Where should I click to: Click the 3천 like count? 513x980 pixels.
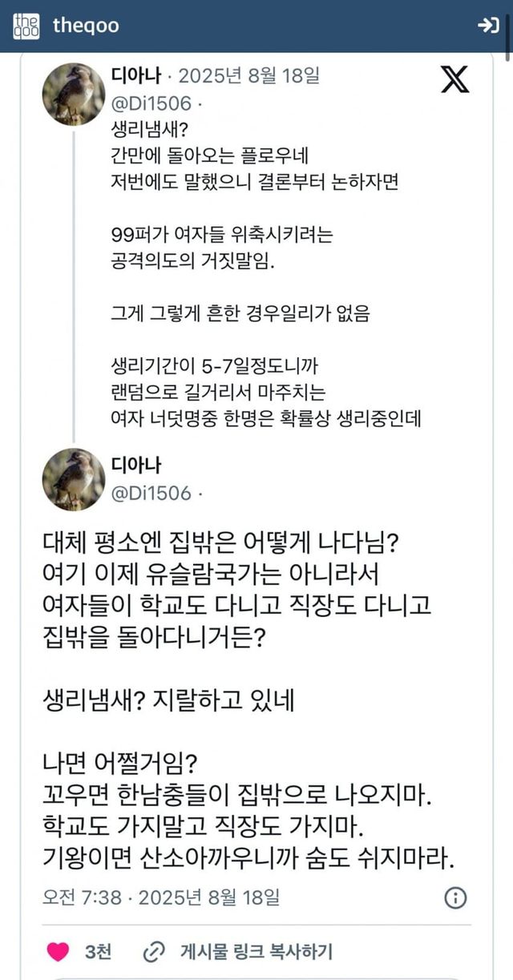click(98, 952)
